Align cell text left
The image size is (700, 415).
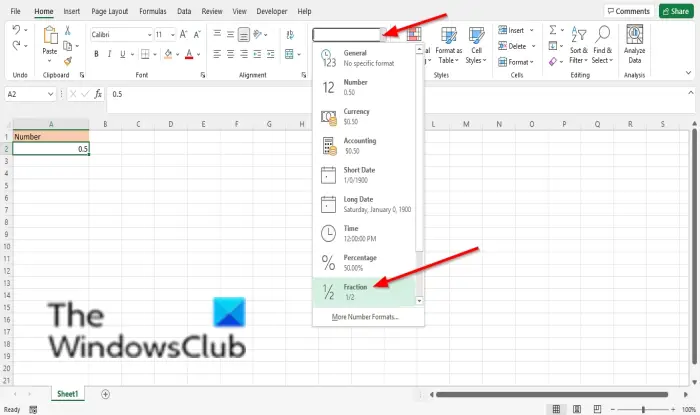tap(217, 54)
